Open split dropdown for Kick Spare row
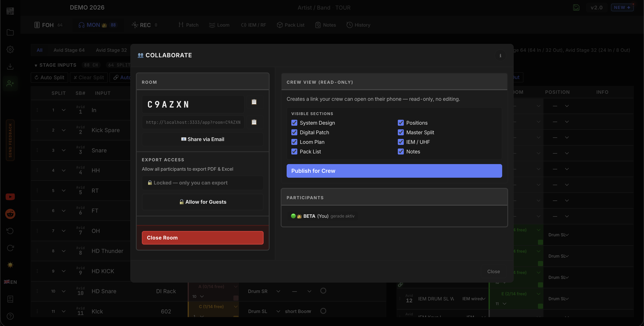Screen dimensions: 644x326 (x=63, y=130)
